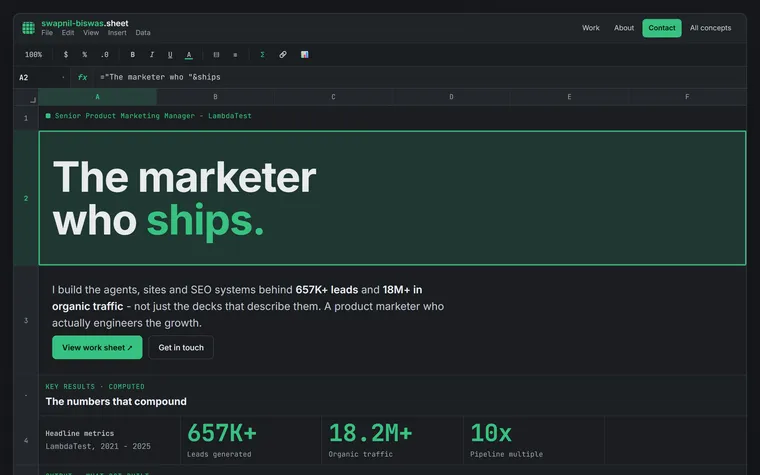Apply percent number format
Viewport: 760px width, 475px height.
coord(85,55)
